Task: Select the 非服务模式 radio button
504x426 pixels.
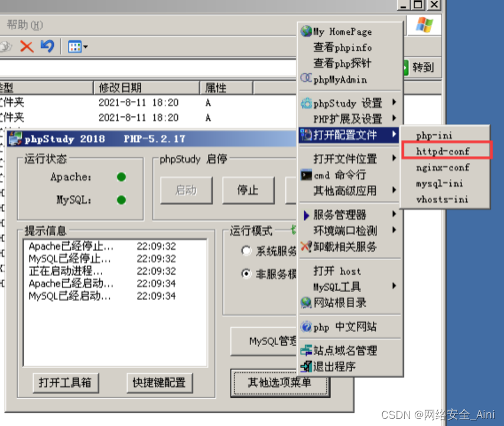Action: coord(246,274)
